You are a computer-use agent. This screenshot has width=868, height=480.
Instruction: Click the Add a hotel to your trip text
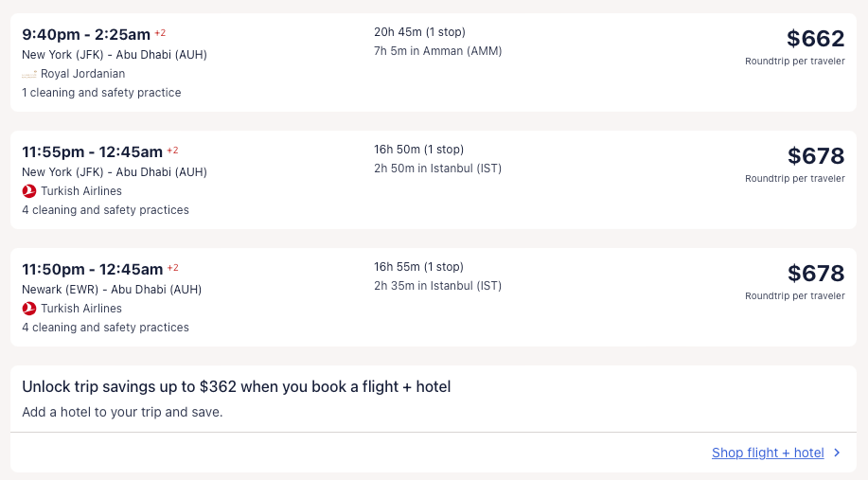[122, 413]
